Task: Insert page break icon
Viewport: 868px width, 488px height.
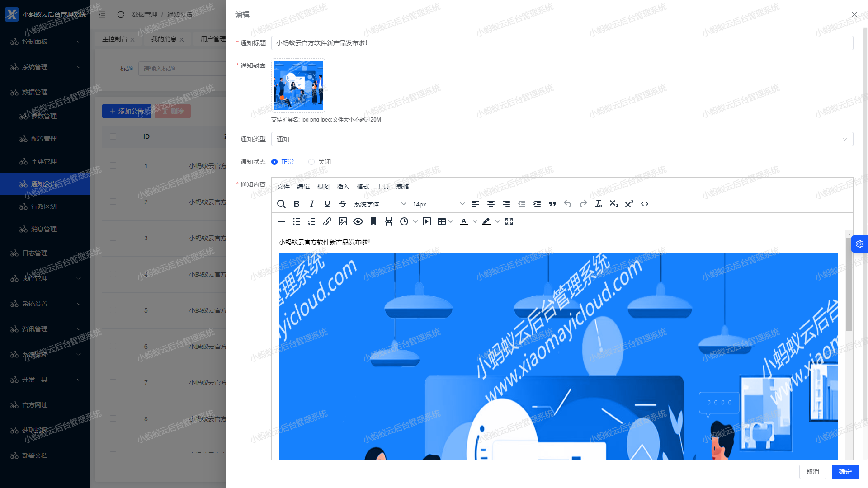Action: (389, 221)
